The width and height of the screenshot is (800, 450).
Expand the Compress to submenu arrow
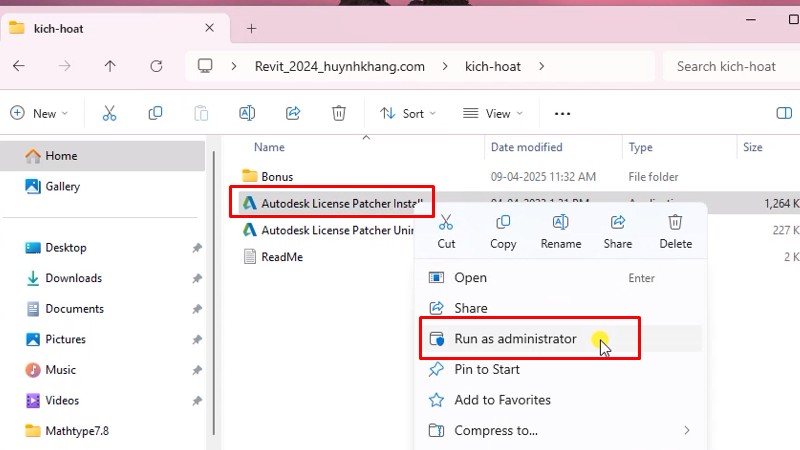pyautogui.click(x=687, y=430)
